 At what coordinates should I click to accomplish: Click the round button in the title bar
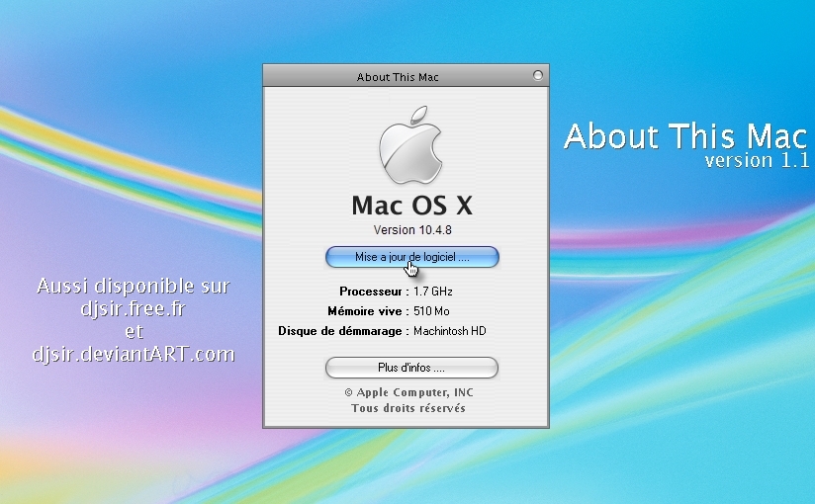tap(538, 75)
